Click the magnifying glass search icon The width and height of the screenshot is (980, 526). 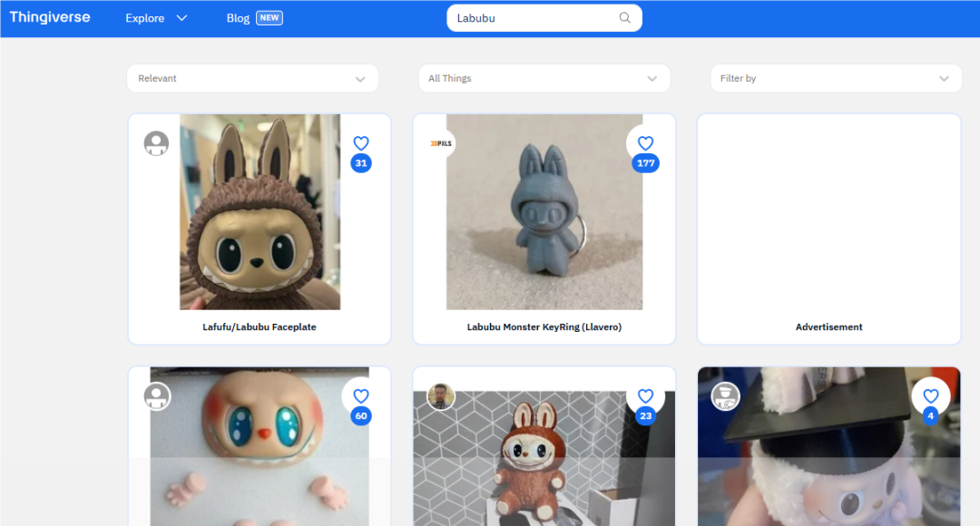(x=624, y=18)
